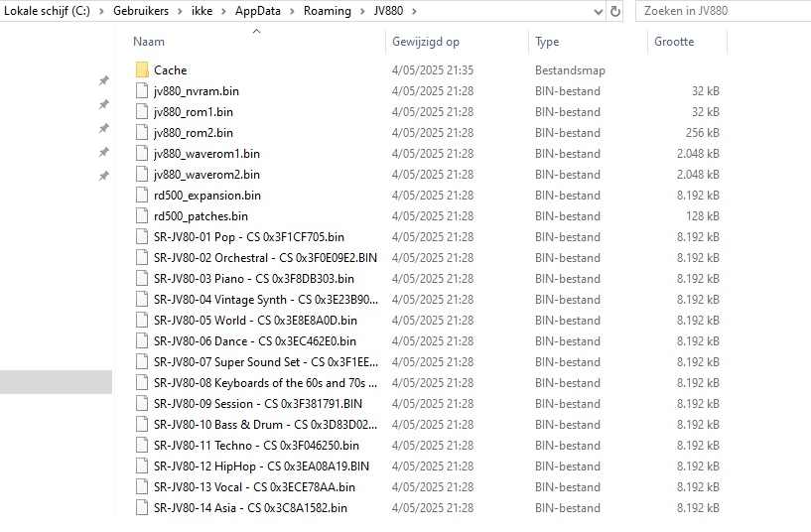Select SR-JV80-01 Pop - CS 0x3F1CF705.bin
Viewport: 811px width, 532px height.
(249, 237)
